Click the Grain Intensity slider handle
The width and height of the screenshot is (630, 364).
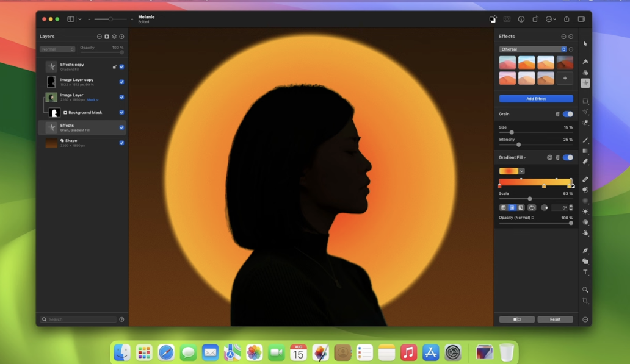tap(519, 145)
